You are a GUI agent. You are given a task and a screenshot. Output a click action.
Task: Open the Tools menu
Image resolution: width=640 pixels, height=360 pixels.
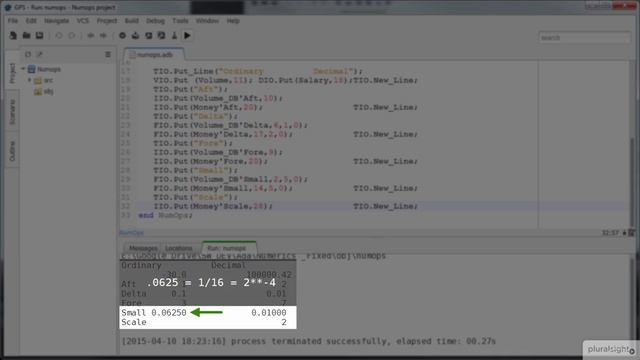(x=180, y=21)
